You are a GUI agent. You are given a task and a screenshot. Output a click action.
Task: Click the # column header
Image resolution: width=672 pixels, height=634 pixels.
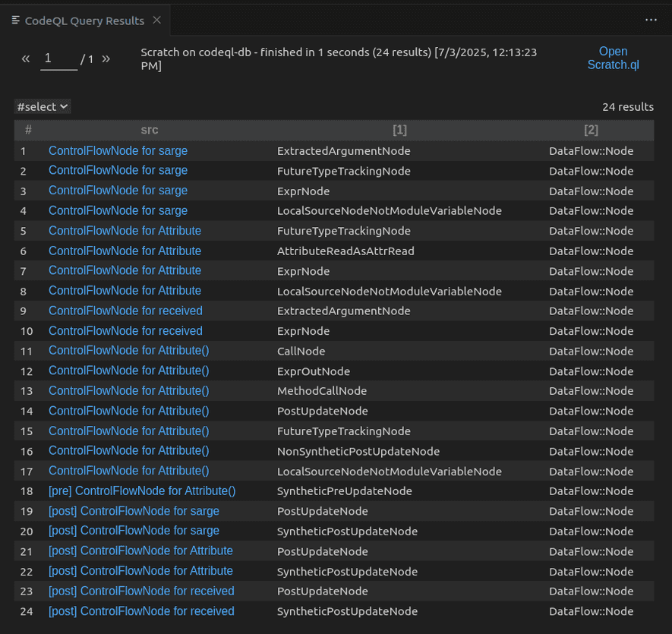click(28, 130)
